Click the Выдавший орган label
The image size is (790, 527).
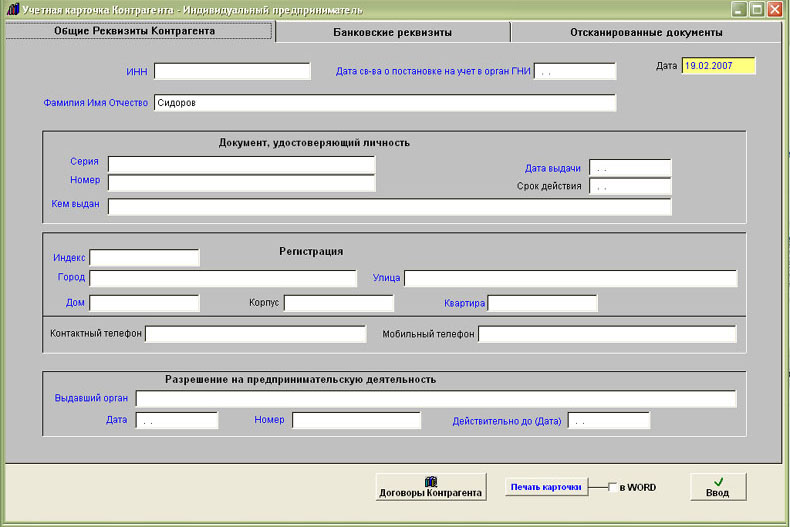click(91, 398)
